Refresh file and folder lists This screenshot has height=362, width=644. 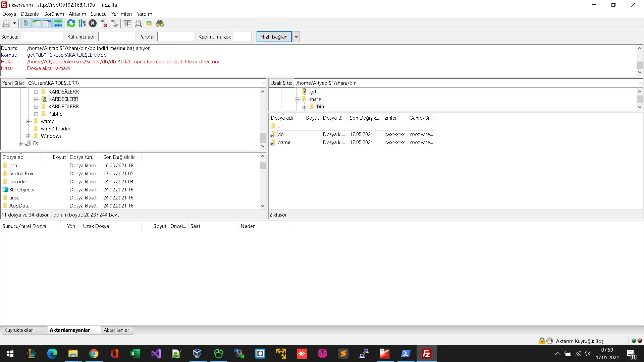click(71, 23)
